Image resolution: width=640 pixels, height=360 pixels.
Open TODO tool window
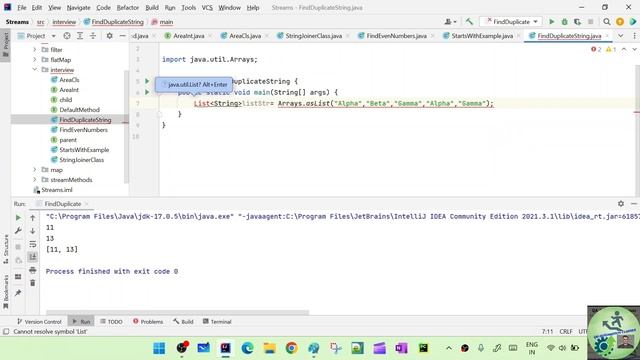point(111,322)
